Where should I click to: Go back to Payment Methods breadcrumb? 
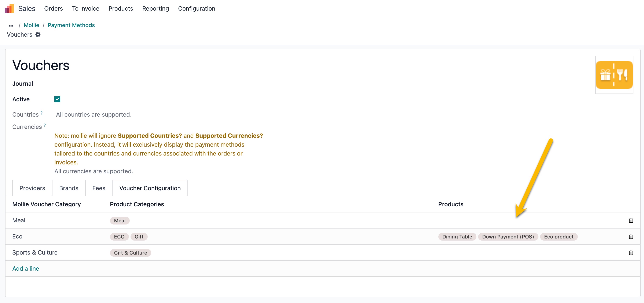tap(71, 25)
